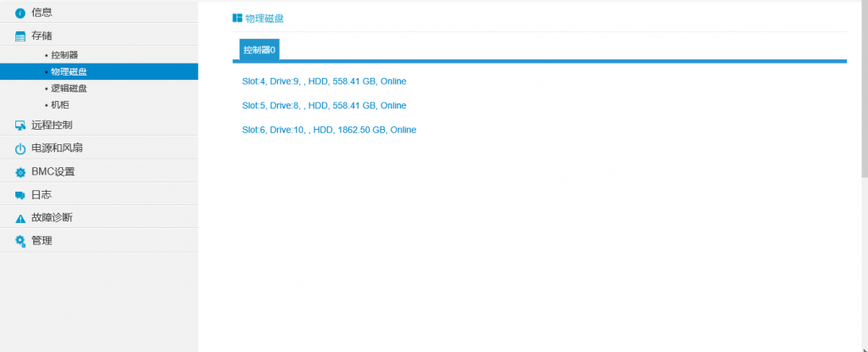This screenshot has height=352, width=868.
Task: Open the 控制器 submenu item
Action: tap(64, 54)
